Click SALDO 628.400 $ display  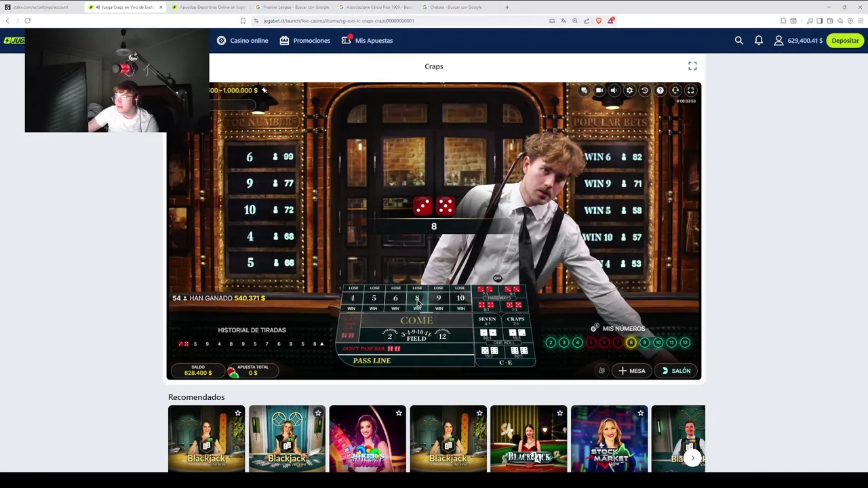point(198,370)
